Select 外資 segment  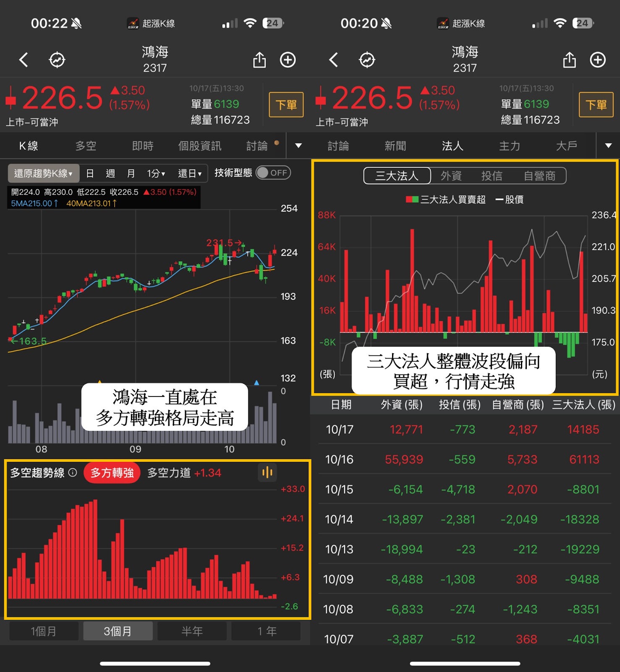click(451, 176)
